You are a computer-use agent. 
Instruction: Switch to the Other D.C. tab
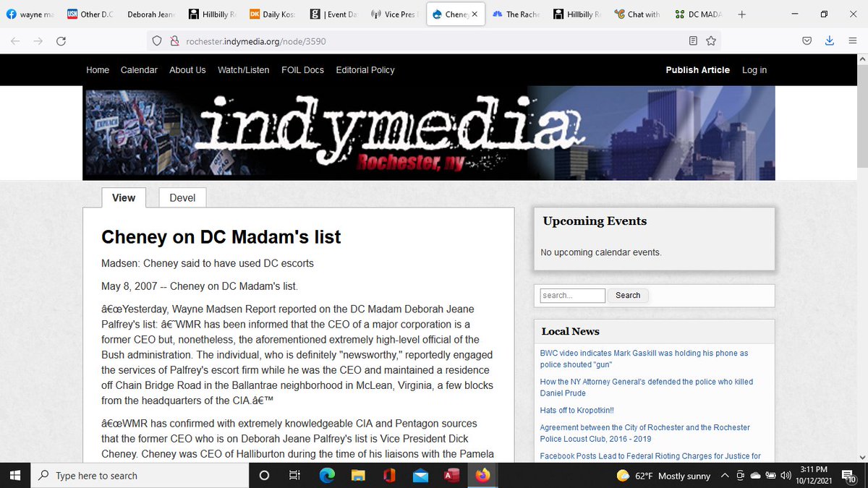click(x=91, y=14)
